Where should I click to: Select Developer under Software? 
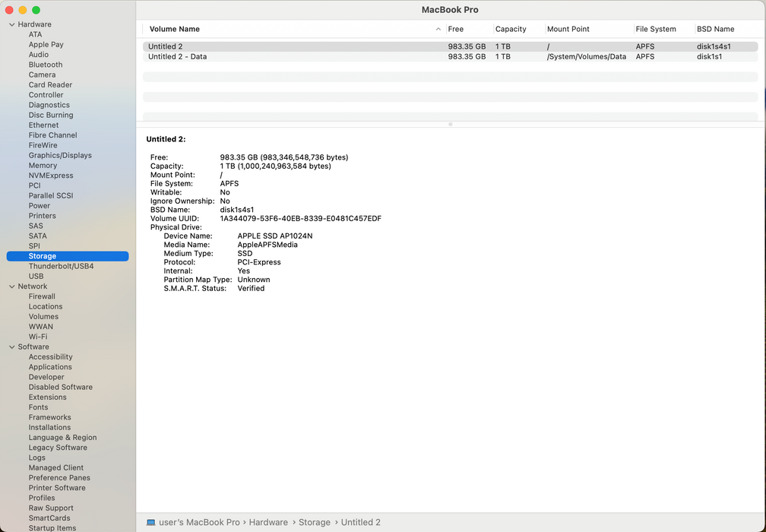[46, 377]
